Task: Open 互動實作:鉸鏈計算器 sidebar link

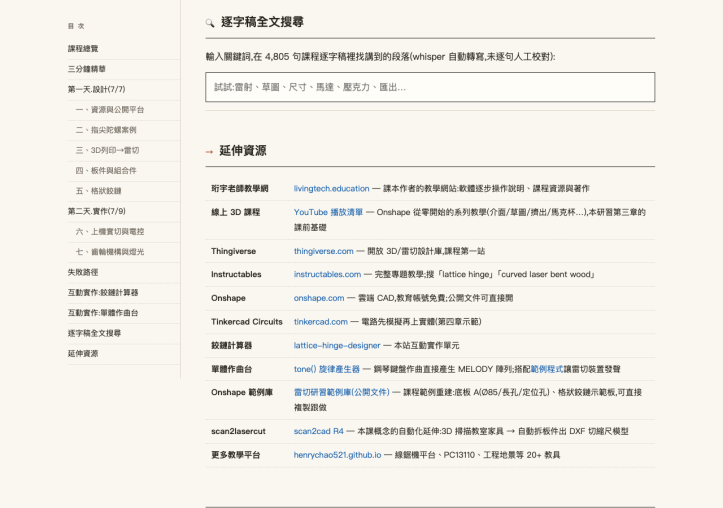Action: coord(103,292)
